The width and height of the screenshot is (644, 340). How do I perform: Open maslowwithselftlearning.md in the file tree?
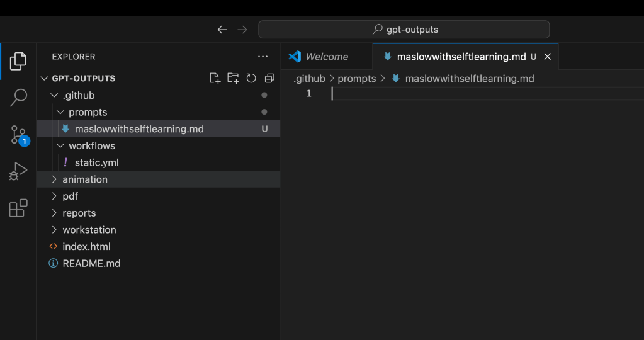[158, 129]
